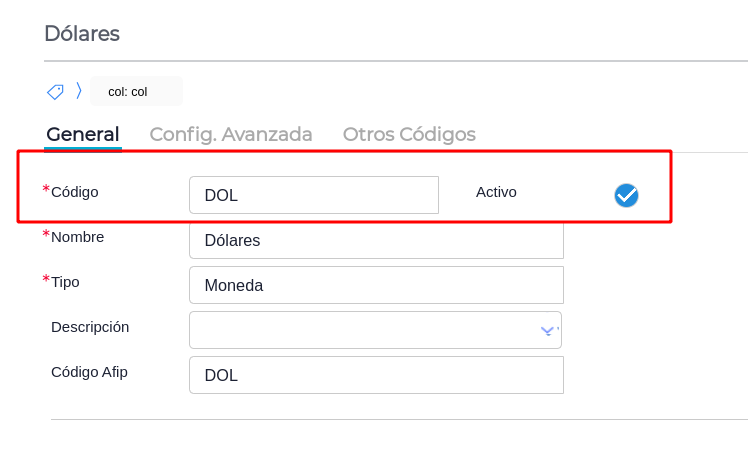Click the Descripción label text
This screenshot has height=455, width=748.
(x=90, y=327)
